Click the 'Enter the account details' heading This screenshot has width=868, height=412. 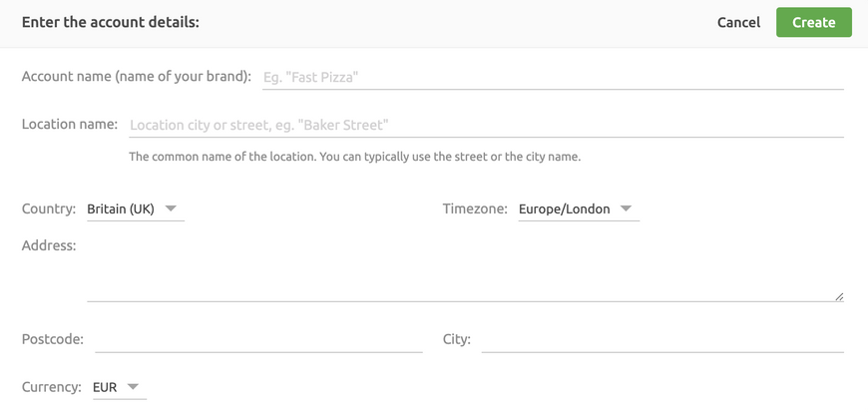[x=110, y=23]
